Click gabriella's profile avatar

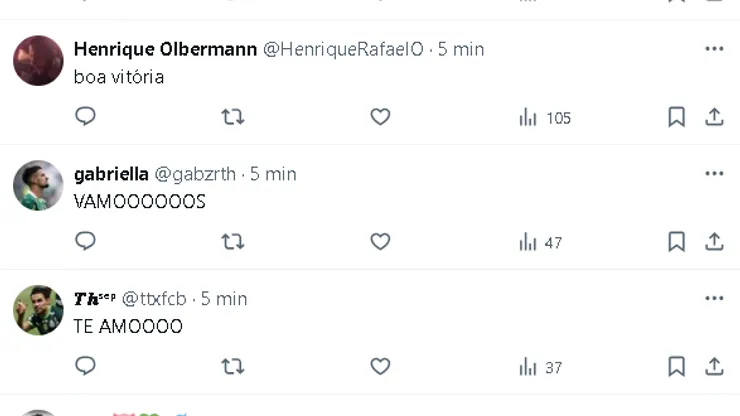(38, 185)
